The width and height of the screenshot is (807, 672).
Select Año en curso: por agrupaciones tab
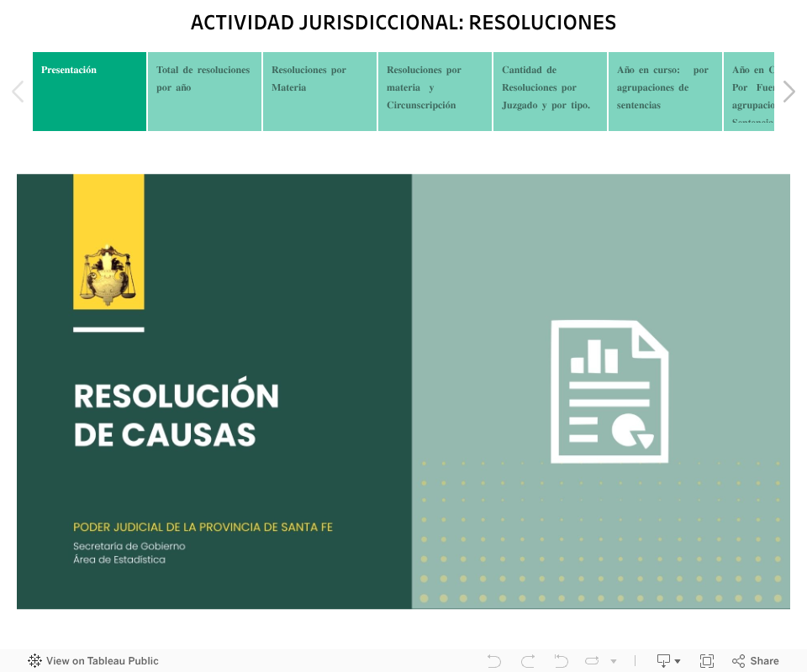[665, 92]
